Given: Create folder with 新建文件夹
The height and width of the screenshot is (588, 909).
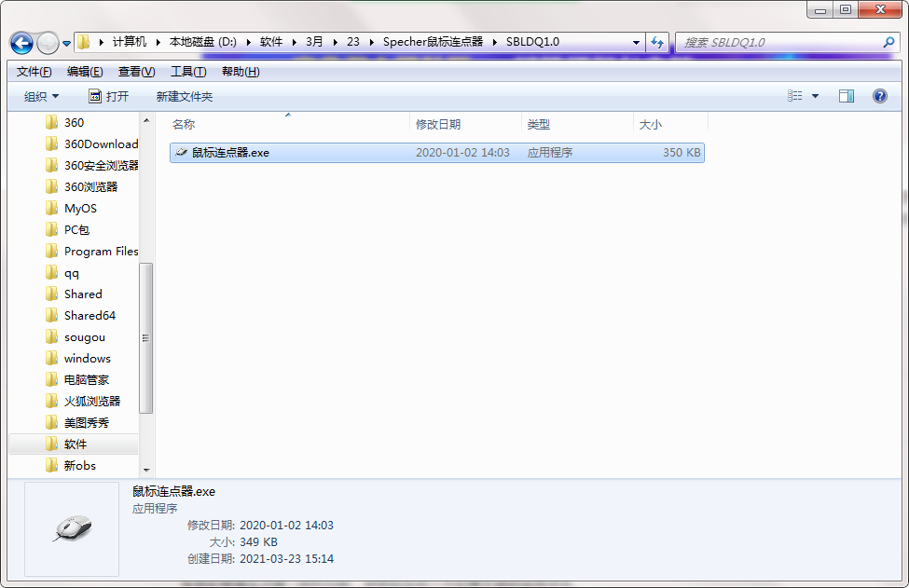Looking at the screenshot, I should pos(185,96).
